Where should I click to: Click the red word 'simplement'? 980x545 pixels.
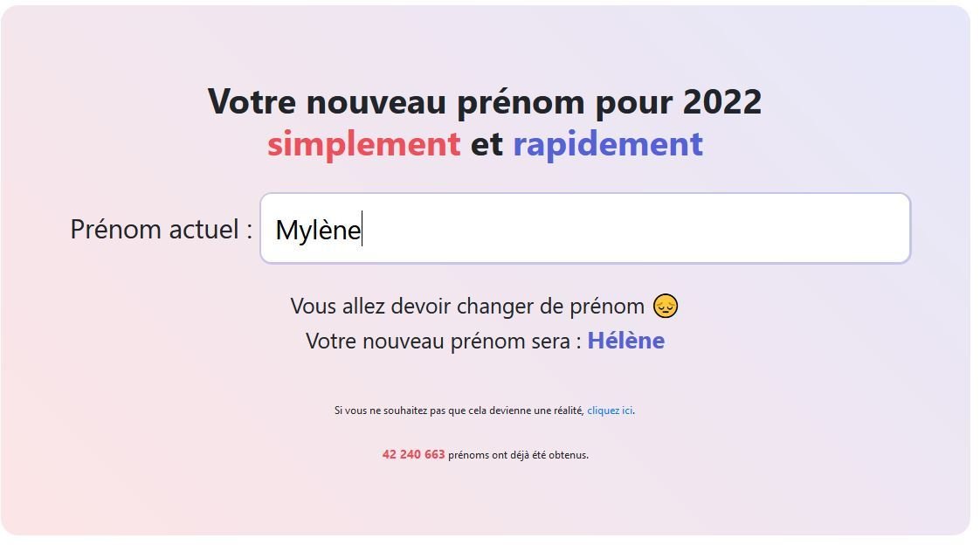(x=363, y=144)
